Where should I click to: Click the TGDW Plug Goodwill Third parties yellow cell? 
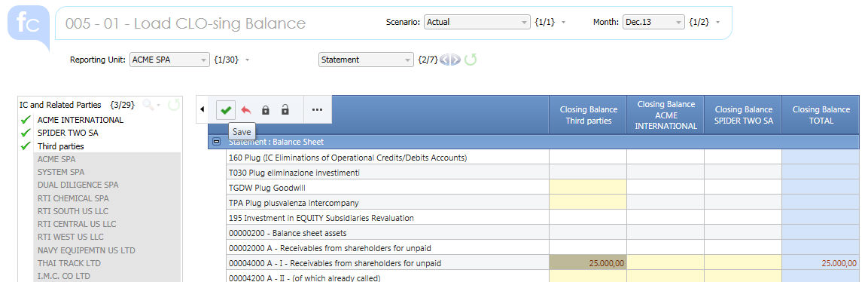coord(588,187)
